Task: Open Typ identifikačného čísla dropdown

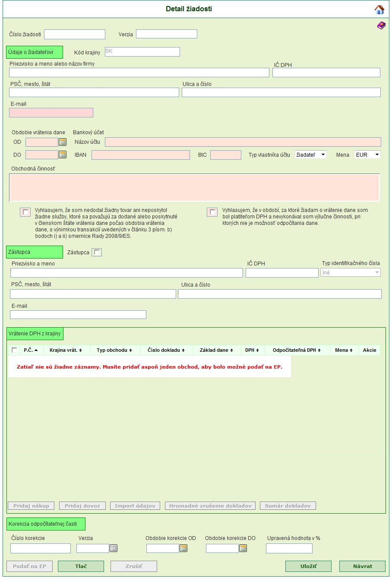Action: click(351, 272)
